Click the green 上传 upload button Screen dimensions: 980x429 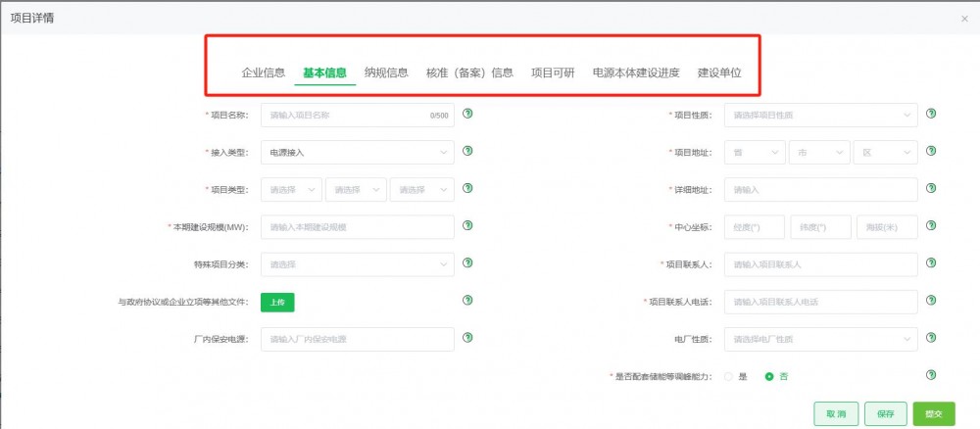[277, 303]
